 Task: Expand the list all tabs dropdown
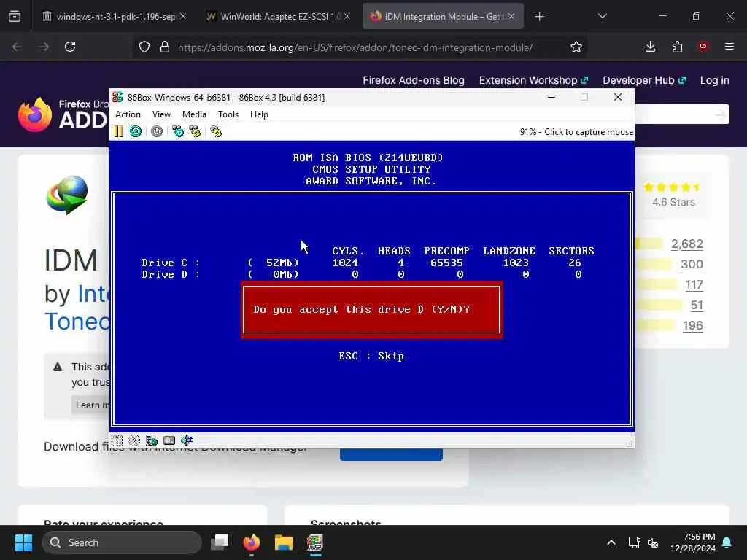(602, 16)
